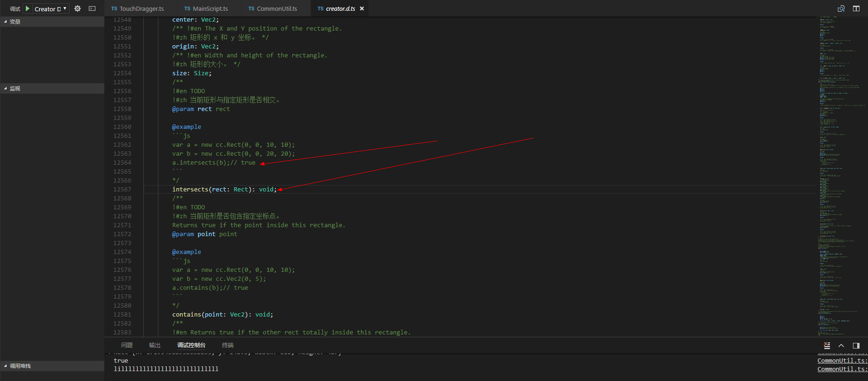The image size is (868, 381).
Task: Expand the 调用堆栈 section
Action: click(20, 366)
